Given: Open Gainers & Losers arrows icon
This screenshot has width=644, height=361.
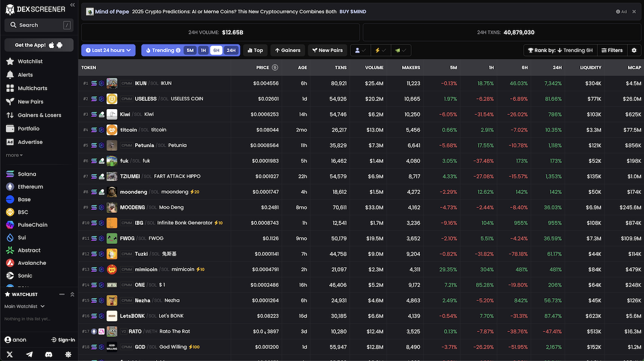Looking at the screenshot, I should tap(10, 115).
